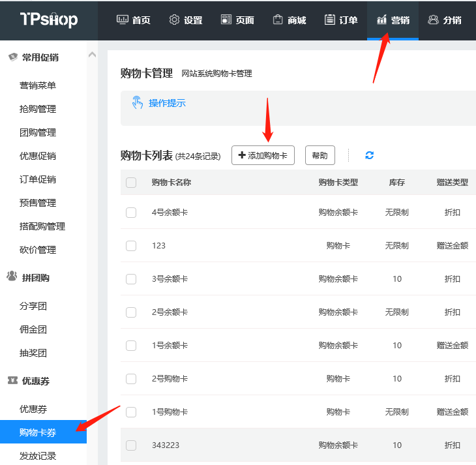Open the 分销 top navigation tab
Screen dimensions: 476x465
[x=445, y=20]
